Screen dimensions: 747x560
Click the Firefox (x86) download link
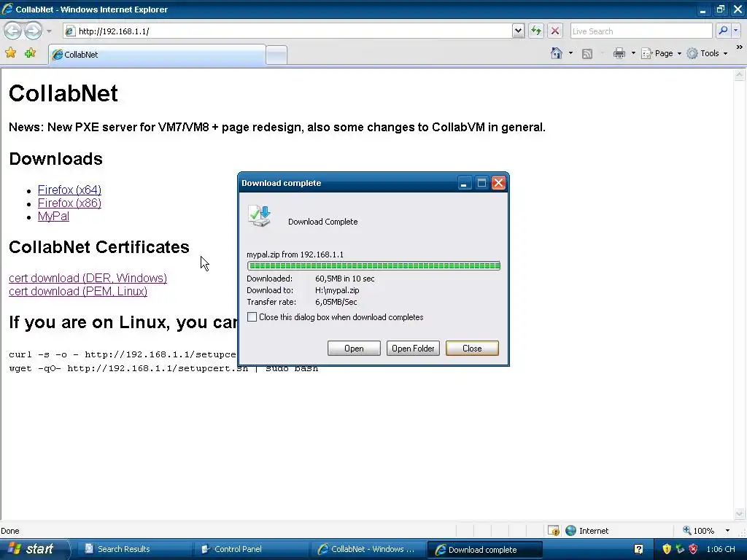click(x=69, y=203)
